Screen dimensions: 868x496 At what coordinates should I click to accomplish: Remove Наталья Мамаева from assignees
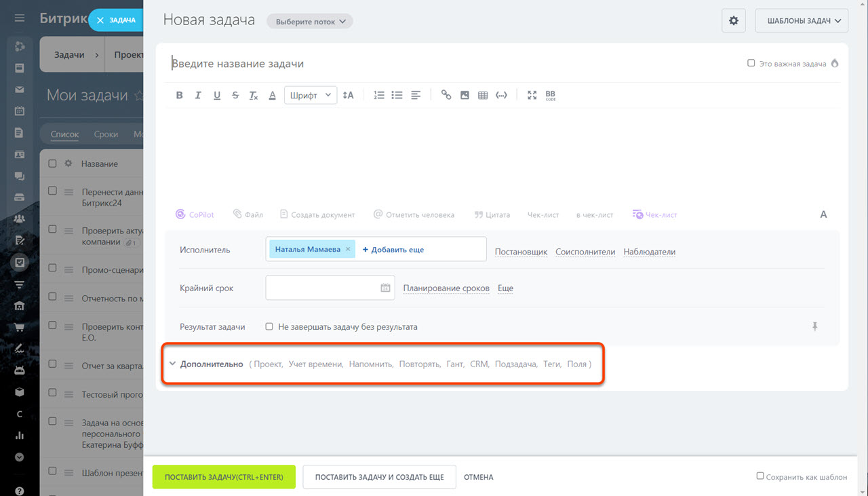(x=348, y=249)
